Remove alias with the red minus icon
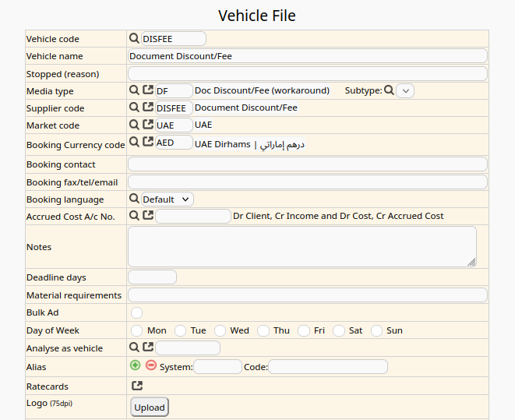The image size is (515, 420). click(151, 365)
